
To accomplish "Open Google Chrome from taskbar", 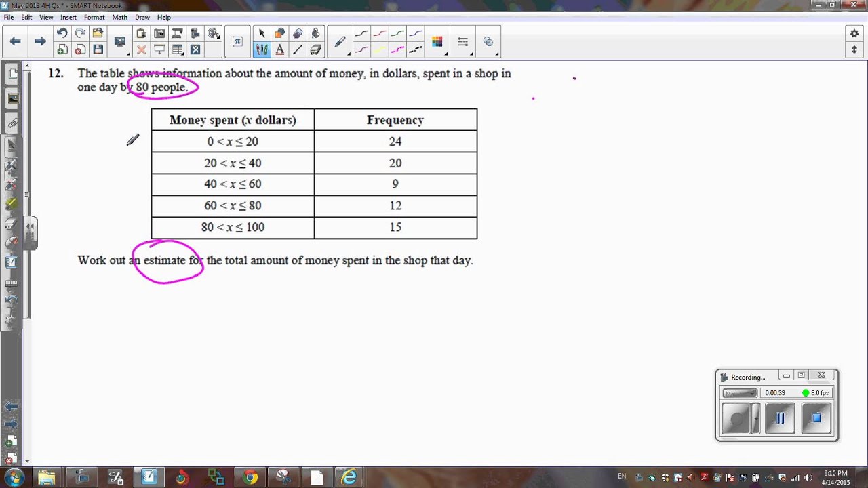I will click(x=250, y=478).
